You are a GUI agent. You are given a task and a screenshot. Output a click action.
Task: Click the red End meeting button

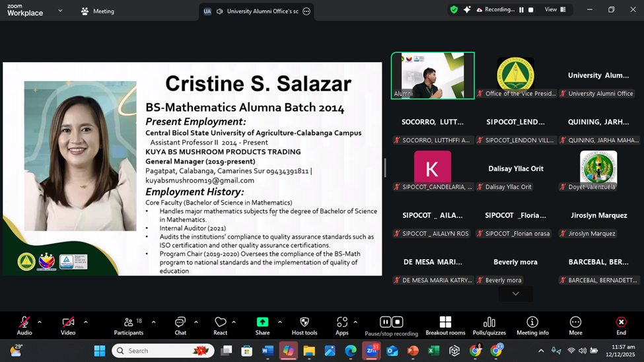click(621, 324)
